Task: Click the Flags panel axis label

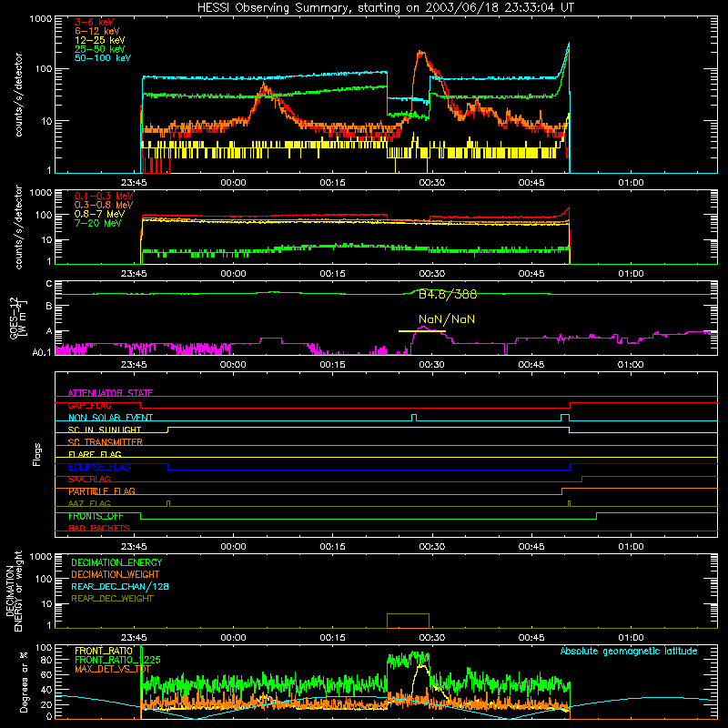Action: click(36, 454)
